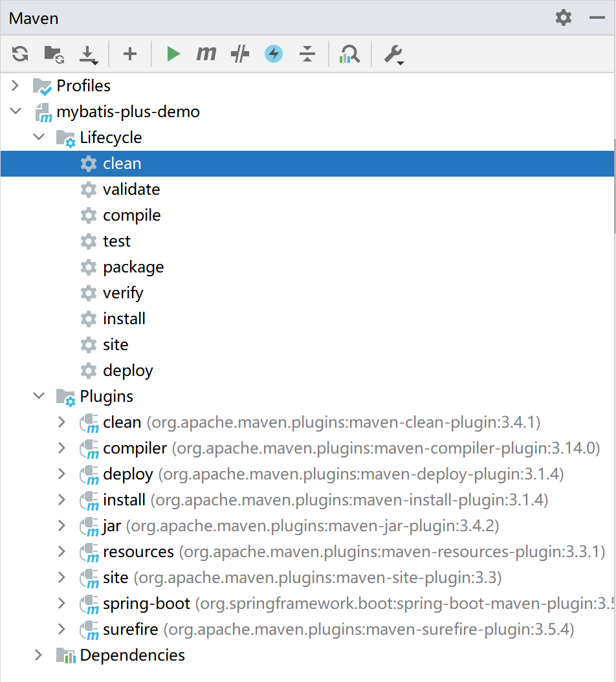Select the Lifecycle label
Viewport: 616px width, 682px height.
click(111, 137)
